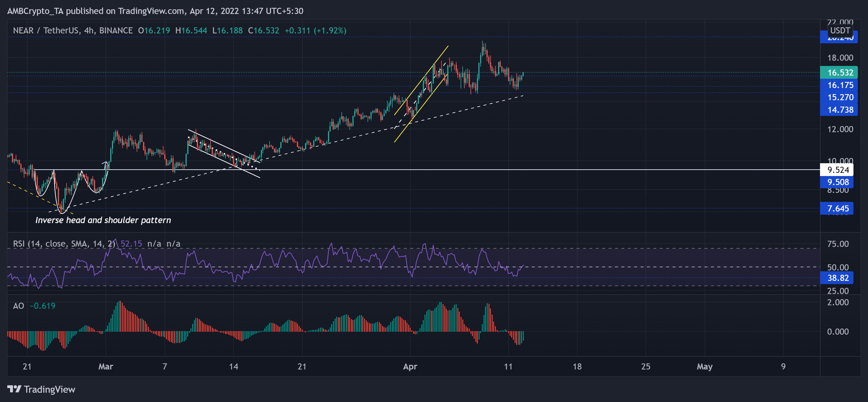
Task: Click the 7.645 support price label
Action: [839, 209]
